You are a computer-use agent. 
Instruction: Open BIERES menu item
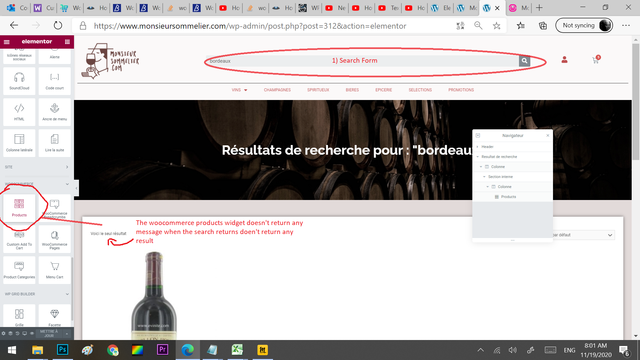coord(352,90)
